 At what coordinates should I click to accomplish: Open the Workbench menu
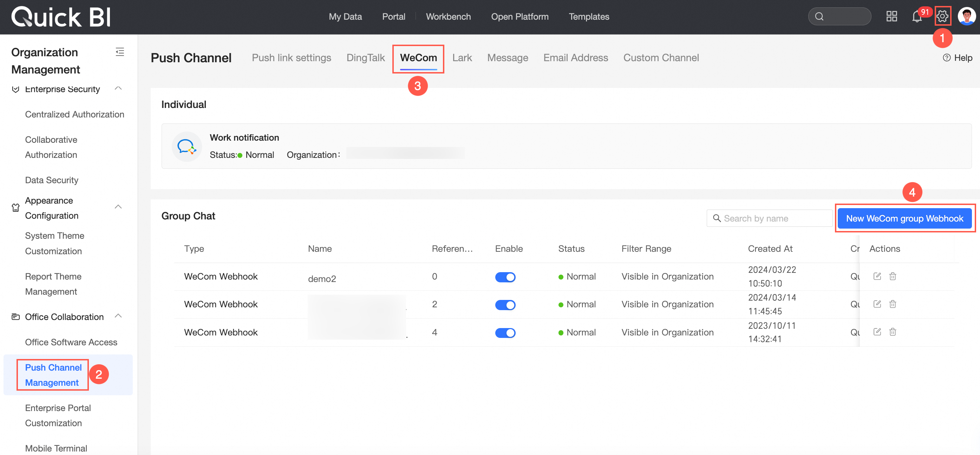click(448, 17)
